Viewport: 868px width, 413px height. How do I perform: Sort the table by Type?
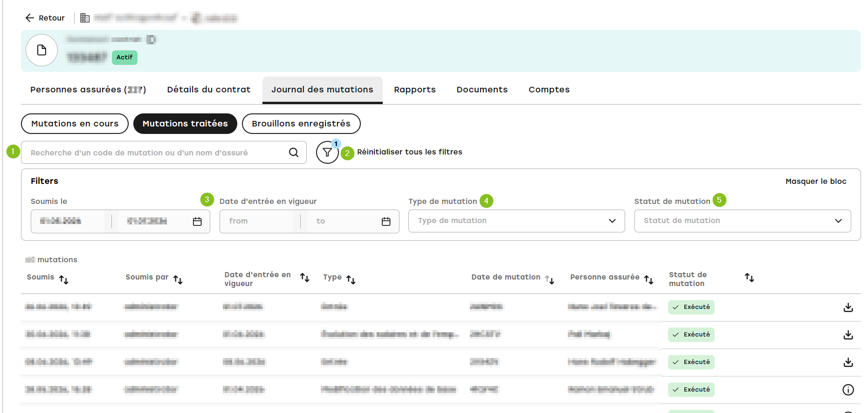point(351,280)
